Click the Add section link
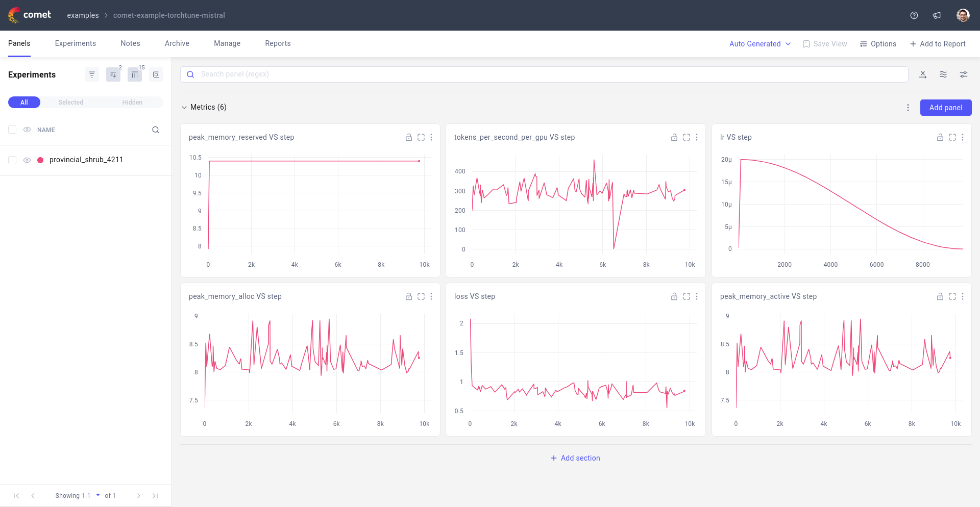The height and width of the screenshot is (507, 980). (x=575, y=458)
